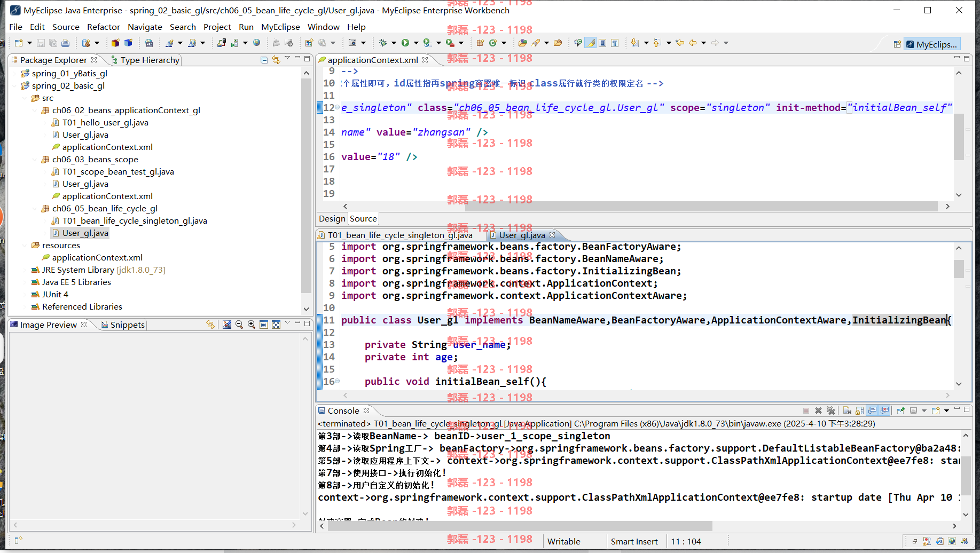
Task: Click Last Edit Location icon
Action: click(x=680, y=43)
